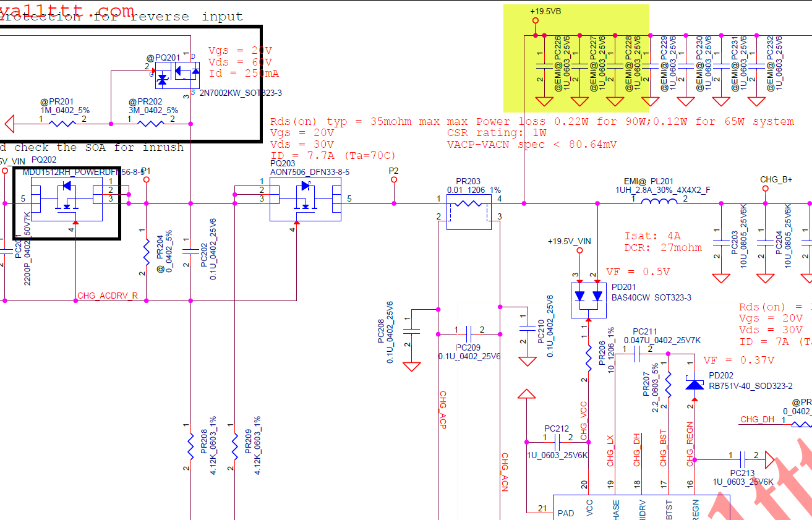
Task: Select the PAD pin name at pin 21
Action: [x=566, y=513]
